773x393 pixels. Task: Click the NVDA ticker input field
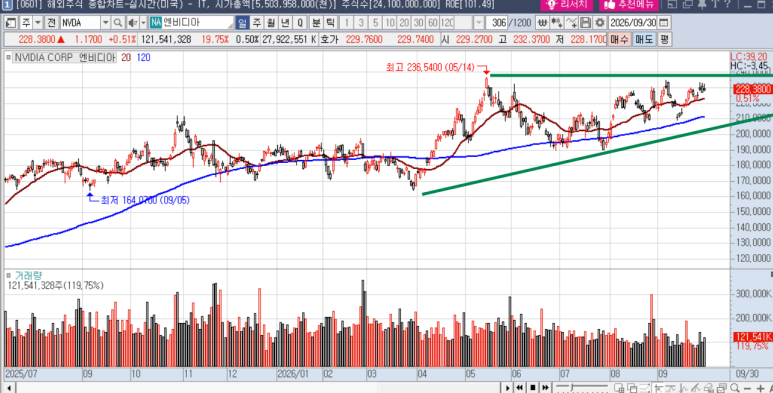tap(80, 23)
